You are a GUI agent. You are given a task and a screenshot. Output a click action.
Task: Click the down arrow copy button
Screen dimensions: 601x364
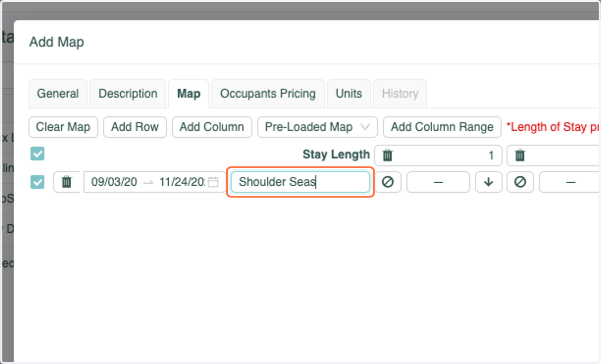[489, 182]
